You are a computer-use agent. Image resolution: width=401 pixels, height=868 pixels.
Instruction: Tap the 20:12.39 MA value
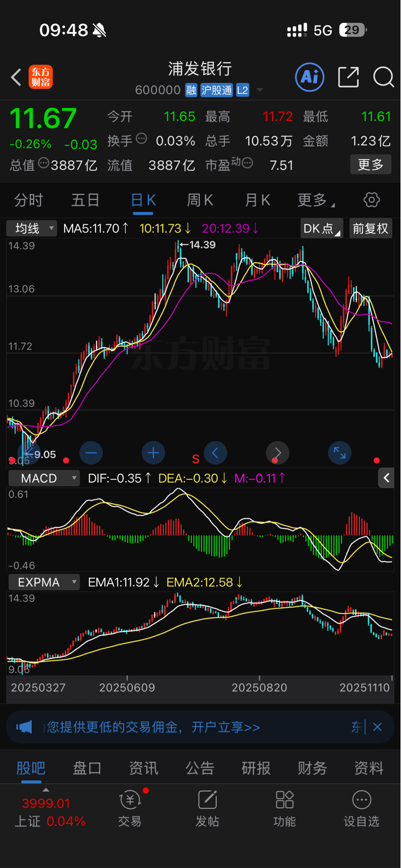(x=230, y=228)
